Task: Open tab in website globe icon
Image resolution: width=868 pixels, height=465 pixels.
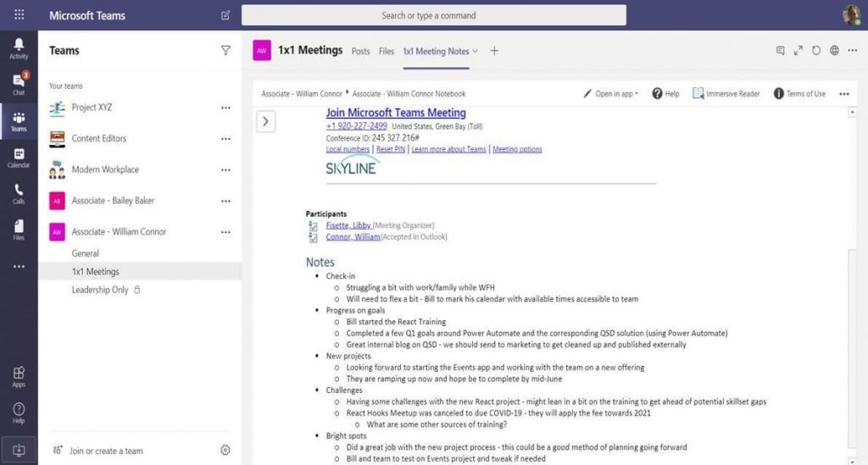Action: pos(834,50)
